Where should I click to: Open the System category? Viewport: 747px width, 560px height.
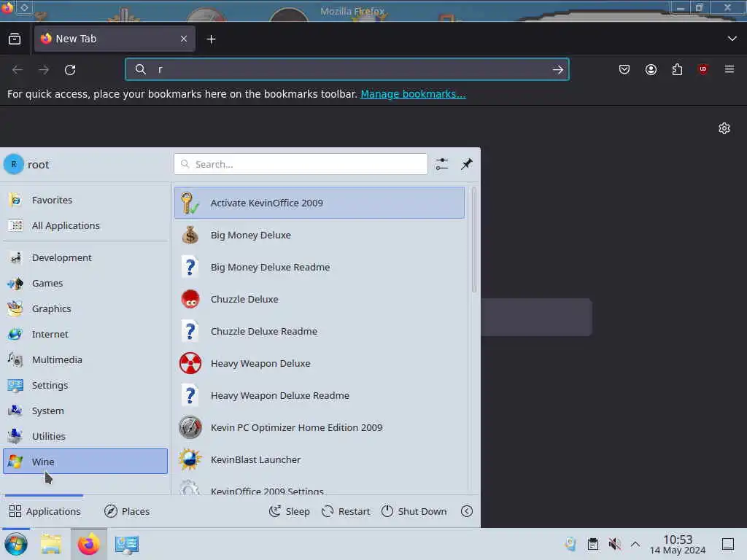point(85,411)
